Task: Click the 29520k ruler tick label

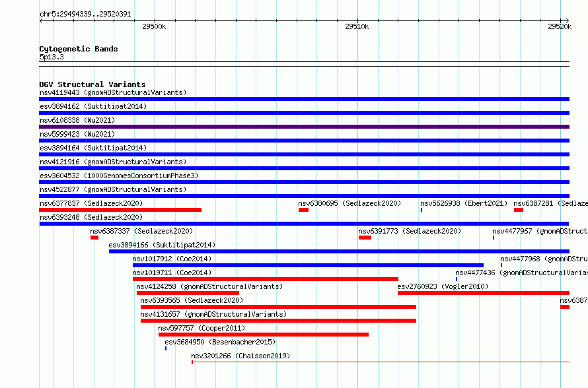Action: [x=560, y=26]
